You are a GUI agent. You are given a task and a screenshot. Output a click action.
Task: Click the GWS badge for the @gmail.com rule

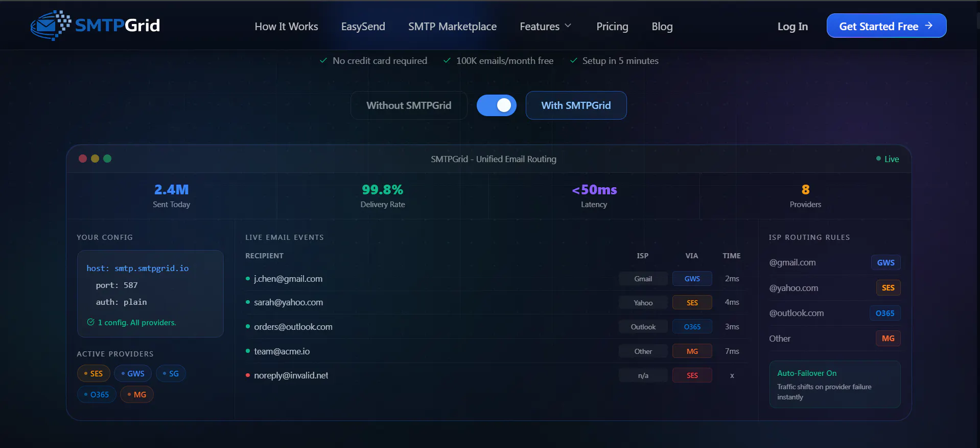click(x=885, y=262)
